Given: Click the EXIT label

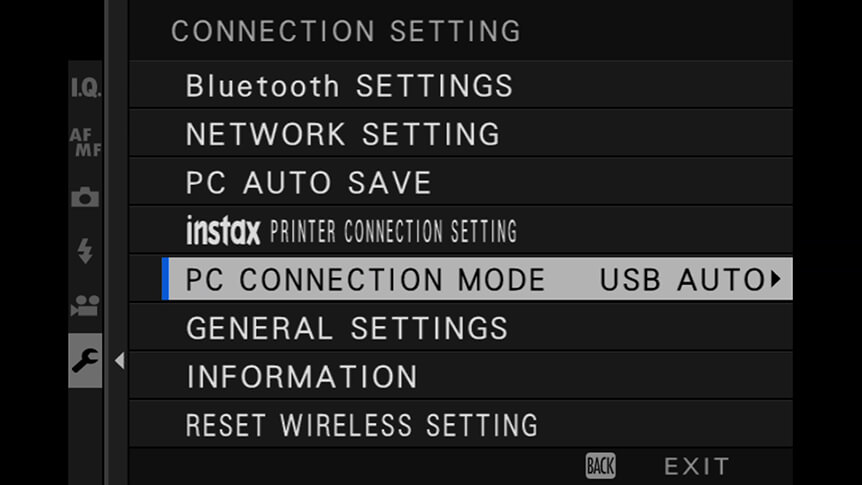Looking at the screenshot, I should [697, 466].
